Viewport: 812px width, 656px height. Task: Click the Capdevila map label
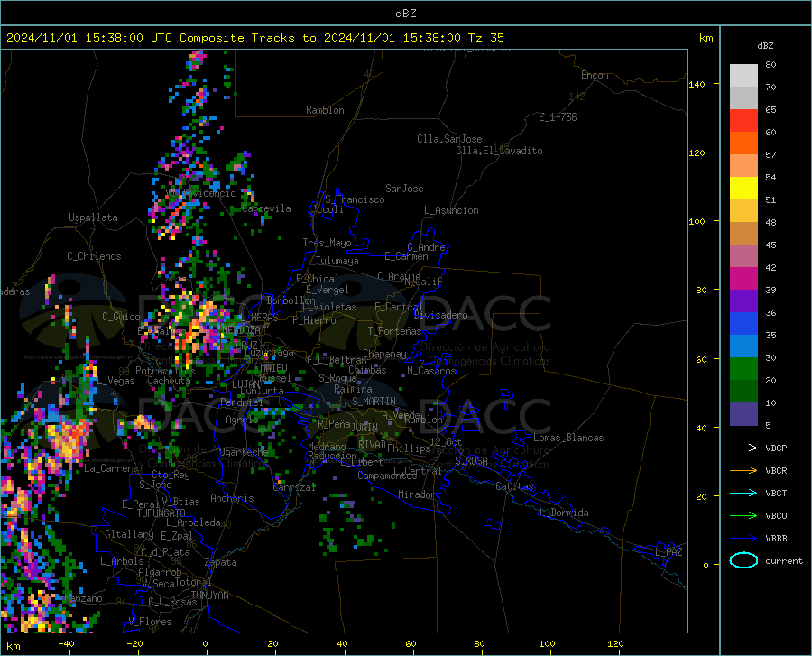266,208
